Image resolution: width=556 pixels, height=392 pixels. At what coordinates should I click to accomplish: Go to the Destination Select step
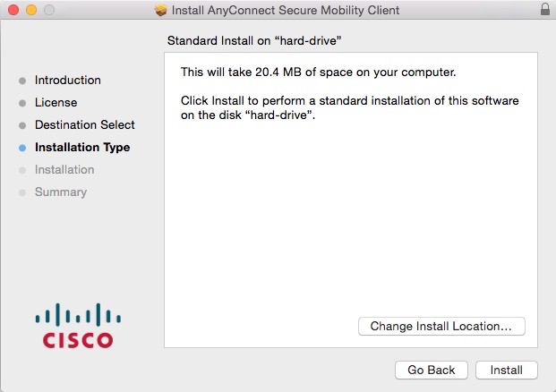pos(84,125)
